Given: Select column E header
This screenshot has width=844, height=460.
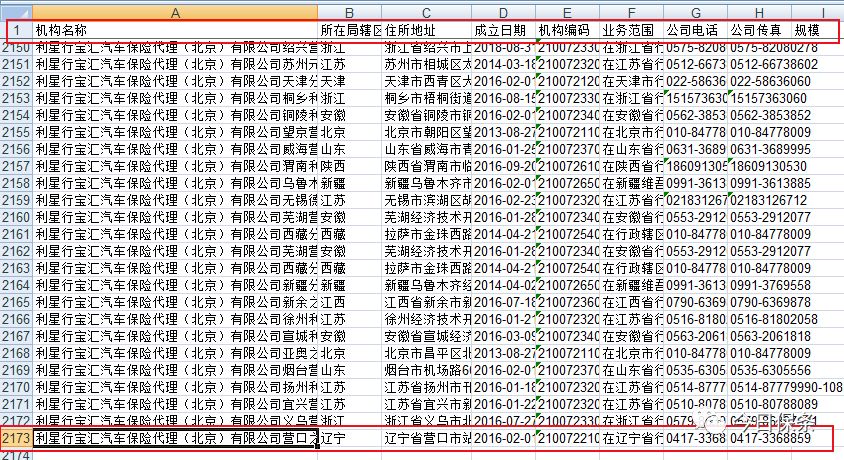Looking at the screenshot, I should click(567, 13).
